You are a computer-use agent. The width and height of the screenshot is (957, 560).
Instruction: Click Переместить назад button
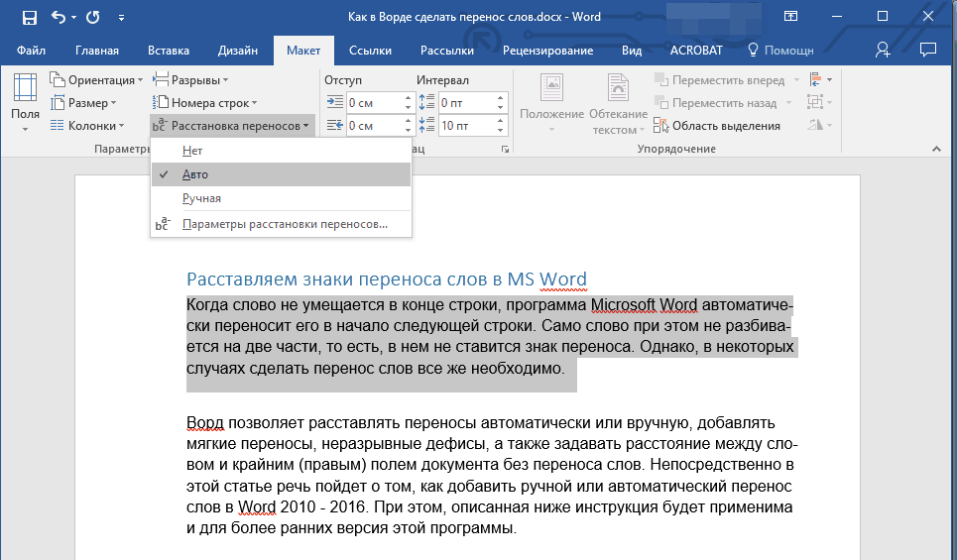pos(717,103)
